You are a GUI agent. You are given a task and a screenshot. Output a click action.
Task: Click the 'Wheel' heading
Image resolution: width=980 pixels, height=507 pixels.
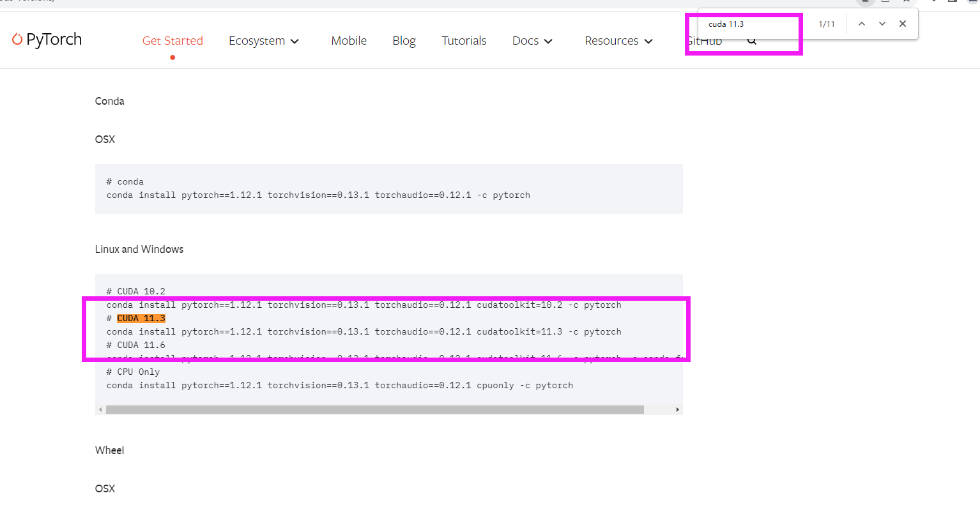[110, 450]
